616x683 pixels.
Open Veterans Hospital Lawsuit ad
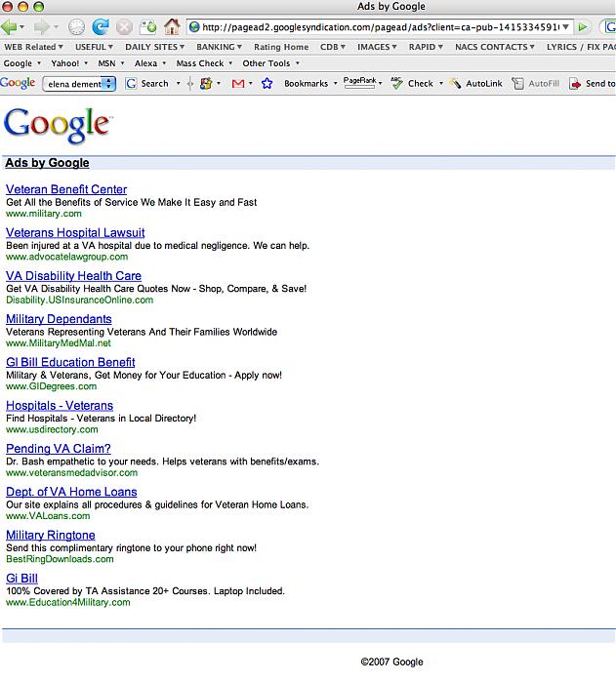(x=75, y=232)
